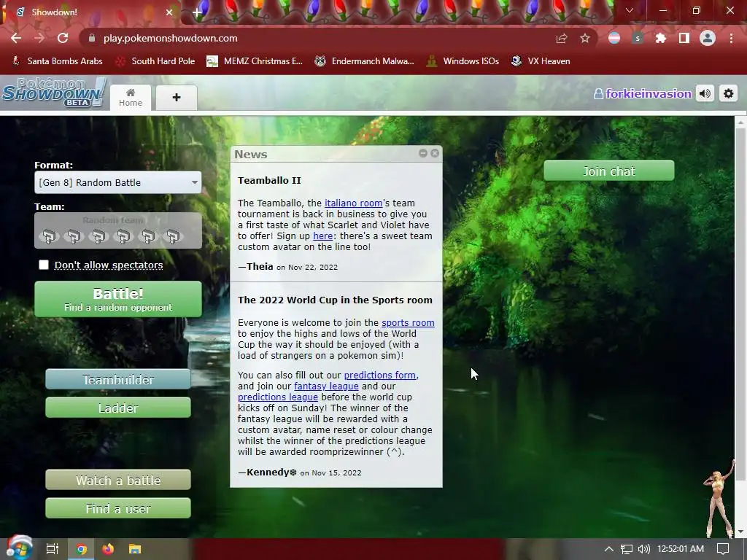The width and height of the screenshot is (747, 560).
Task: Open a new room with the plus tab
Action: 177,98
